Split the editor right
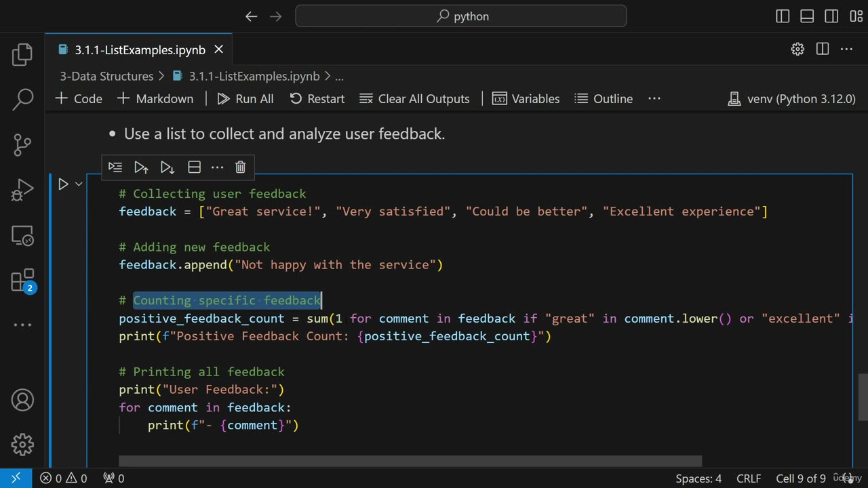 coord(823,49)
